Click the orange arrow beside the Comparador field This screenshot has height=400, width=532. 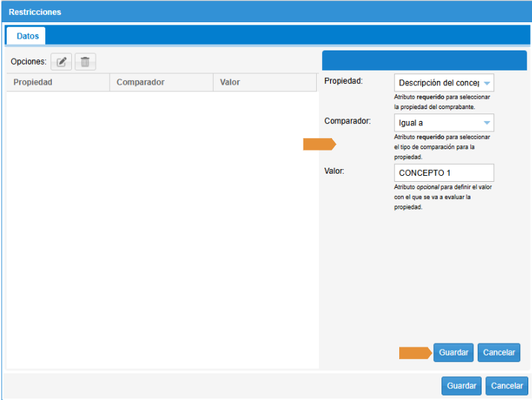click(320, 145)
